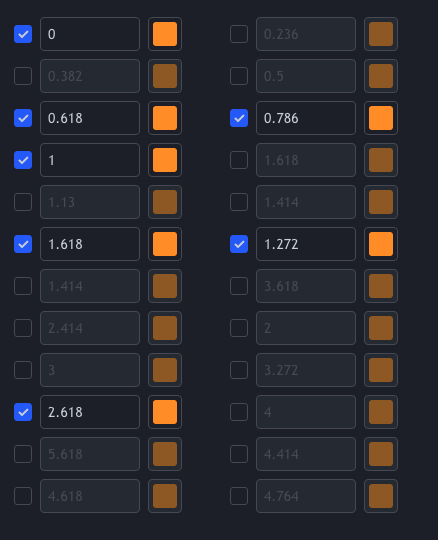Click the 5.618 value input
Viewport: 438px width, 540px height.
90,454
